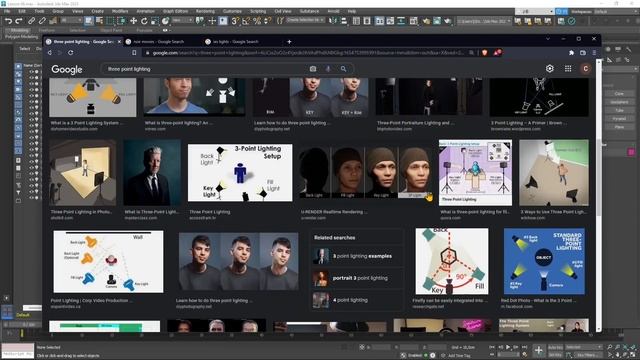The image size is (640, 360).
Task: Click the Pyramid primitive button
Action: (x=619, y=118)
